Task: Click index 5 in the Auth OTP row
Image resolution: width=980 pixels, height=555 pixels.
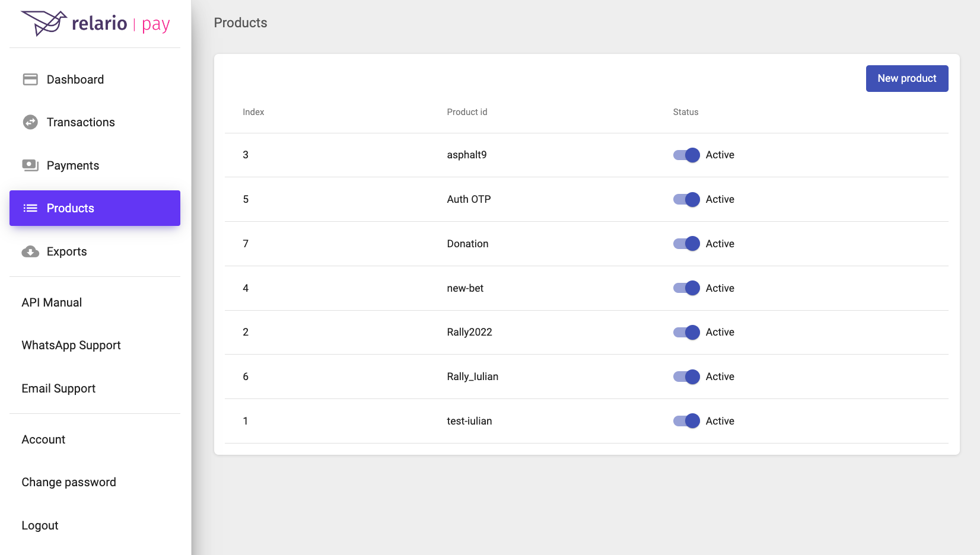Action: 246,199
